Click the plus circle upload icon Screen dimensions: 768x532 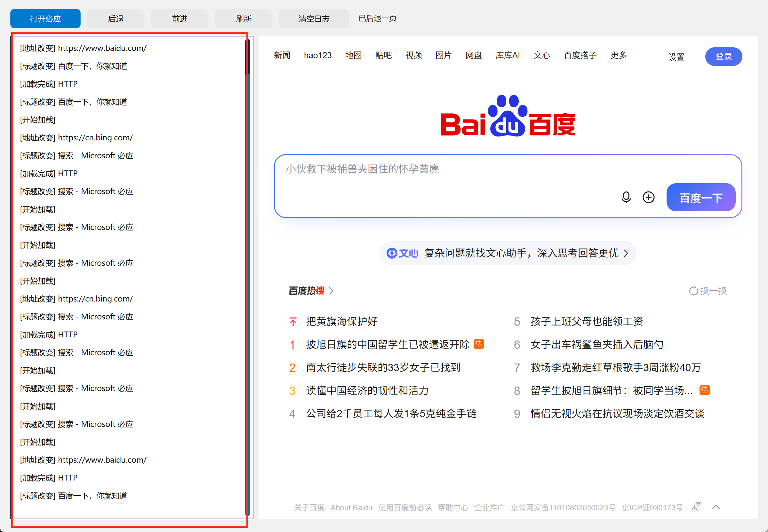point(648,197)
